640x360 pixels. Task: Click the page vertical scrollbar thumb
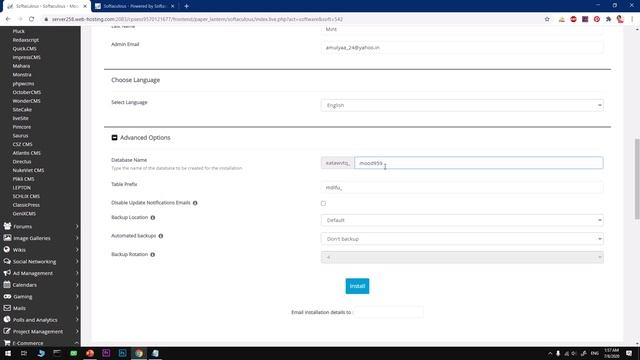(x=637, y=180)
